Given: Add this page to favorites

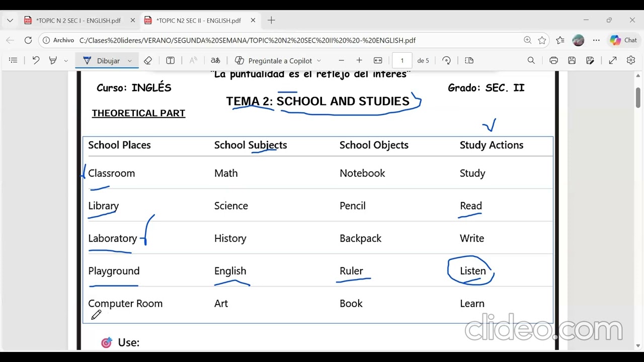Looking at the screenshot, I should 542,40.
